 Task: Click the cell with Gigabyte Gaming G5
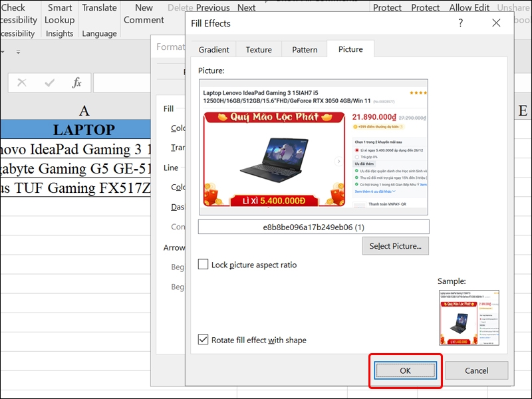coord(76,168)
